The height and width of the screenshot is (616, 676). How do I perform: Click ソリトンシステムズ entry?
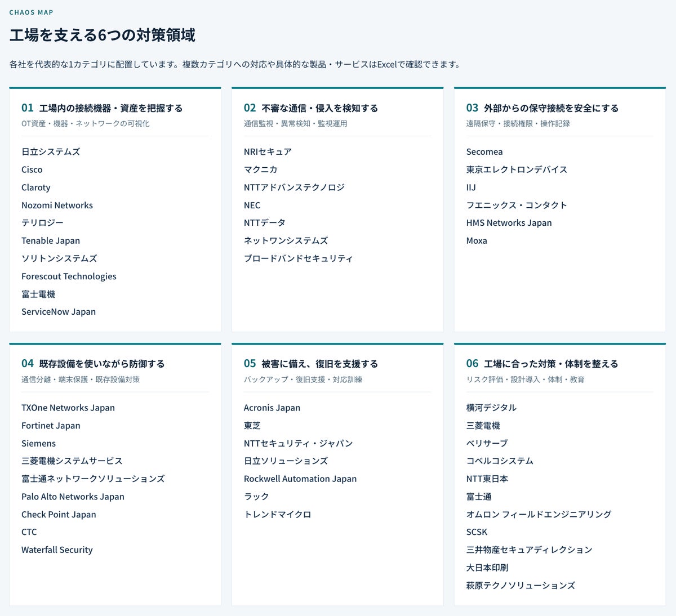(59, 258)
